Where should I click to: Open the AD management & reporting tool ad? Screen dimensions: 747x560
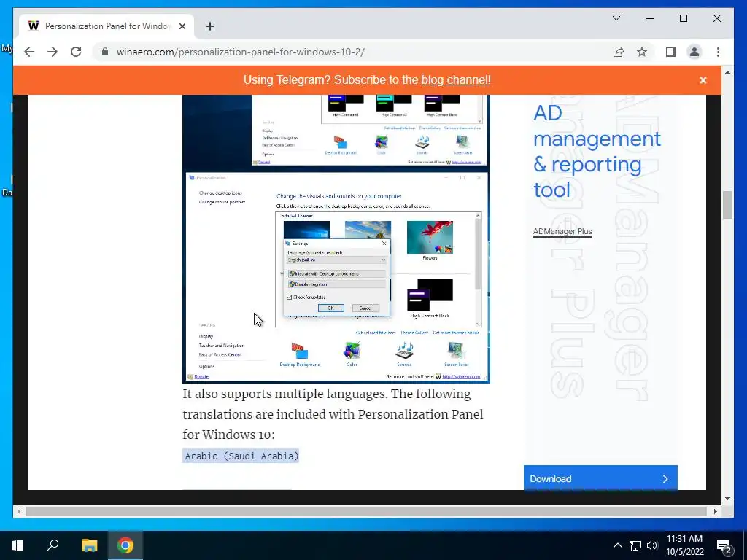[597, 152]
